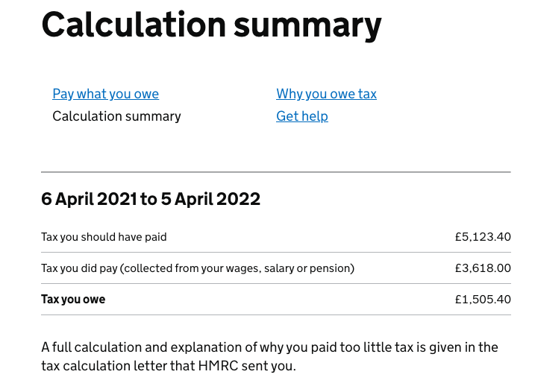Open the 'Why you owe tax' link
This screenshot has height=392, width=535.
326,94
